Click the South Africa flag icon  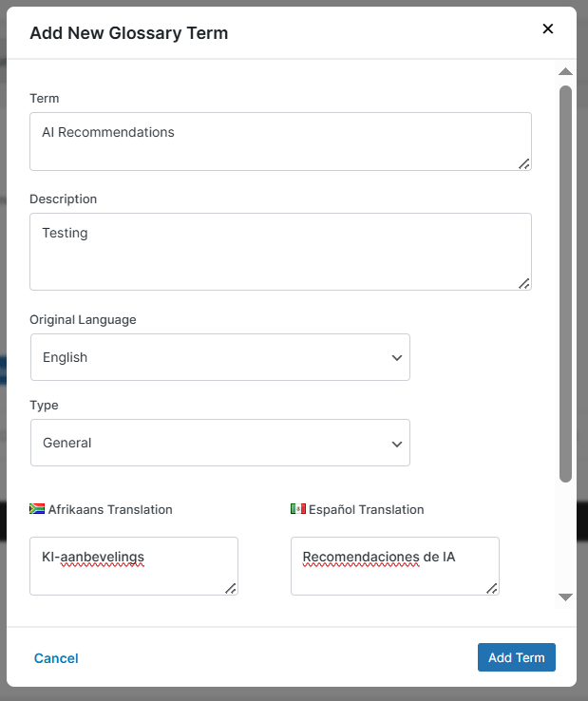pos(37,509)
